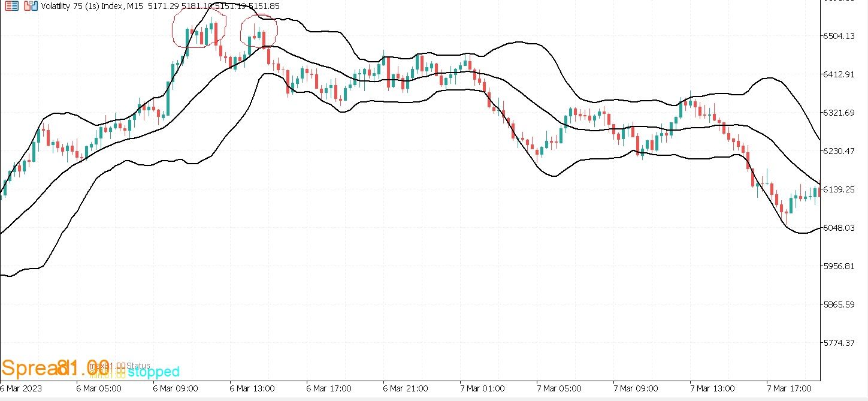The width and height of the screenshot is (868, 401).
Task: Select the 7 Mar 09:00 time label
Action: point(636,388)
